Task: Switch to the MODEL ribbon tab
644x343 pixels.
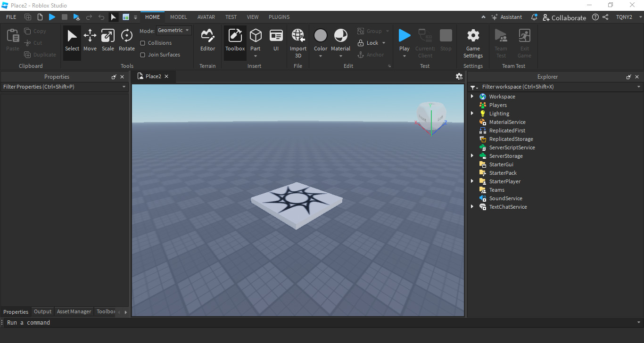Action: pyautogui.click(x=179, y=17)
